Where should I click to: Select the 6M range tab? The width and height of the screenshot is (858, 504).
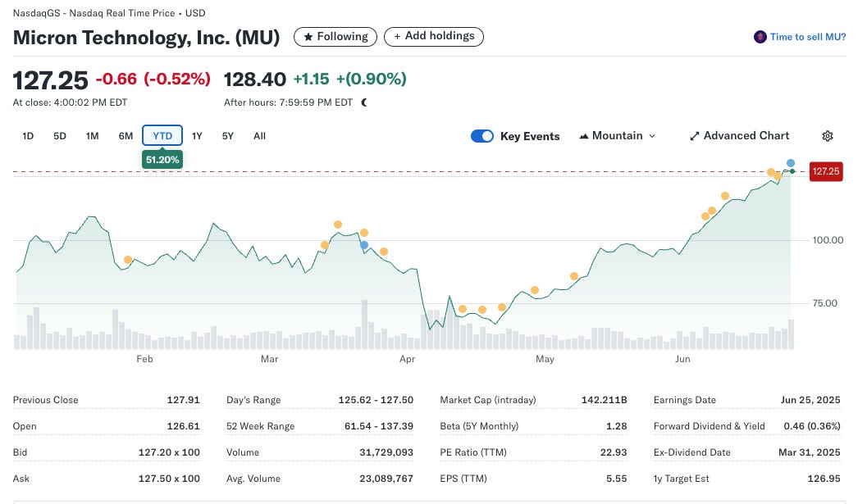tap(126, 136)
